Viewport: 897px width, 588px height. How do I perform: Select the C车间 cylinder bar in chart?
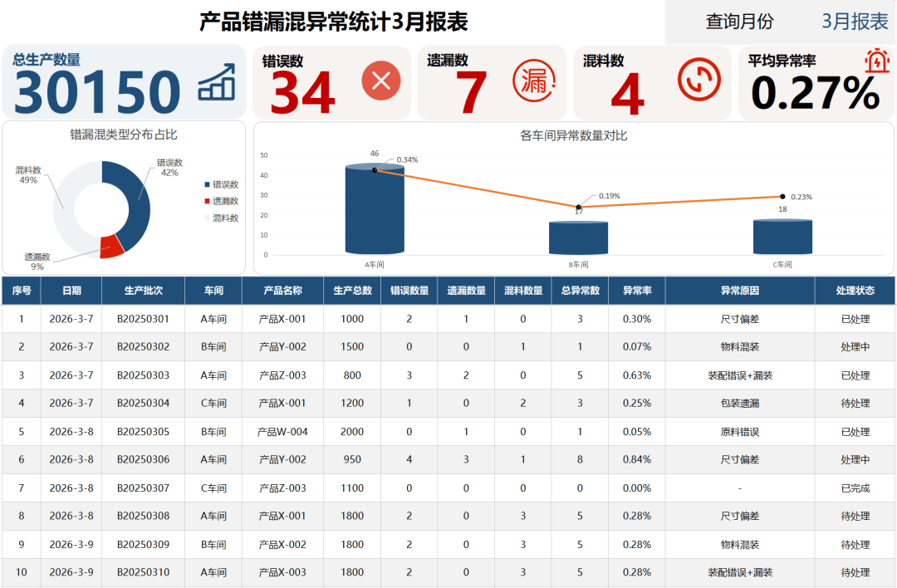pyautogui.click(x=782, y=238)
